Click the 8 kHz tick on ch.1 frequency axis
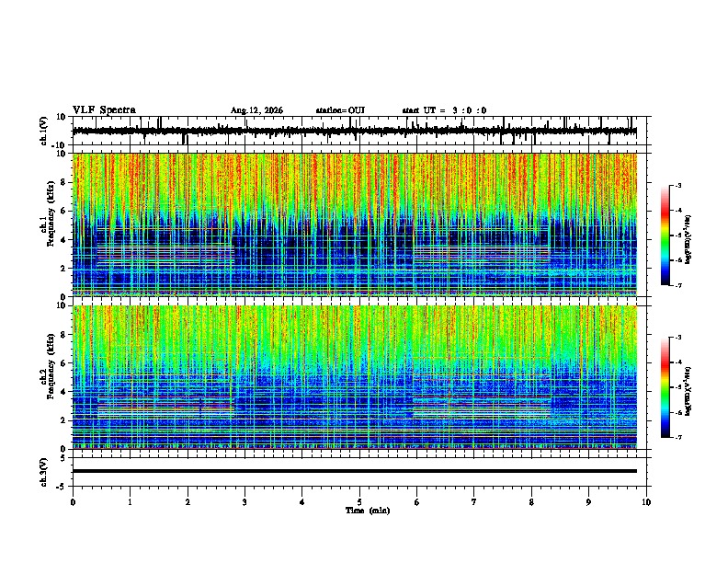The width and height of the screenshot is (728, 563). pos(64,182)
